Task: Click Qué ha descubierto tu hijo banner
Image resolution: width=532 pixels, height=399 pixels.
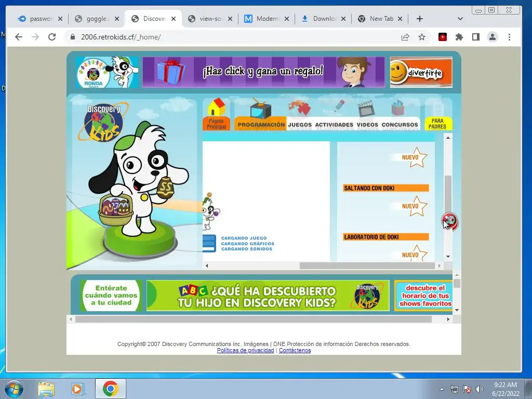Action: click(x=268, y=296)
